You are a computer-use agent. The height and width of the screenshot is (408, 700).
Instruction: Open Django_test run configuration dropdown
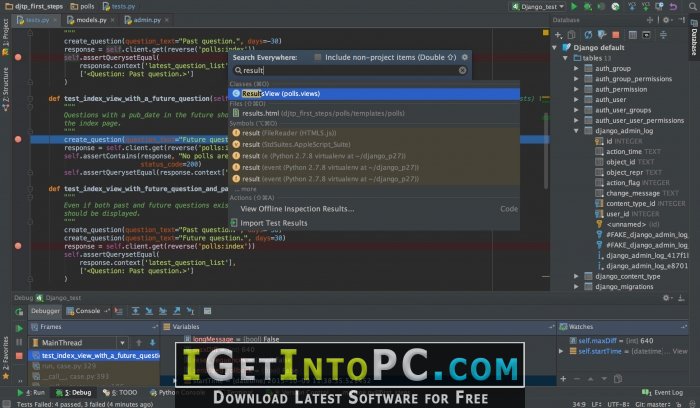538,6
